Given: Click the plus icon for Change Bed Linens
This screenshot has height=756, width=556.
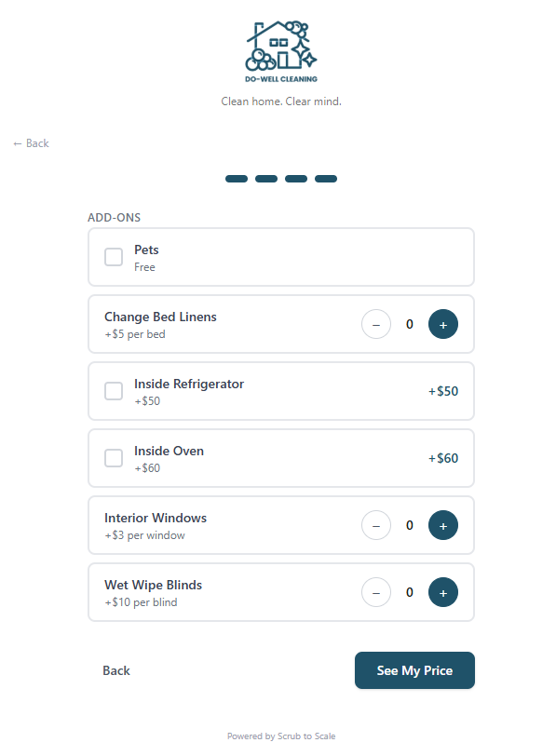Looking at the screenshot, I should coord(443,324).
